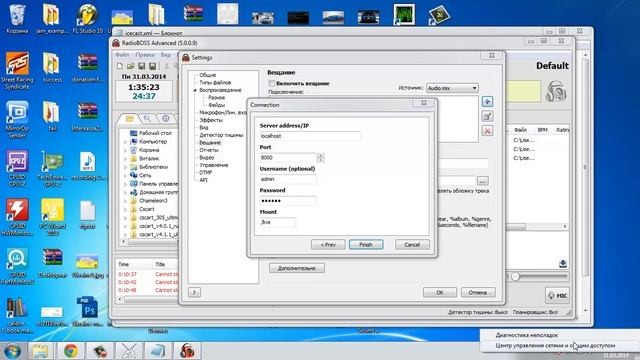Click the second Save As disk icon in toolbar
The height and width of the screenshot is (360, 640).
tap(152, 66)
